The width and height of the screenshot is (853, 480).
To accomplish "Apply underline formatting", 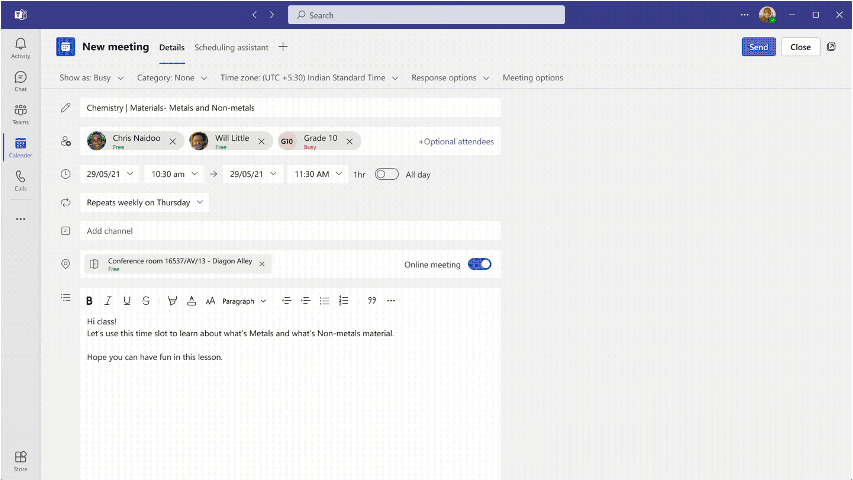I will pos(127,300).
